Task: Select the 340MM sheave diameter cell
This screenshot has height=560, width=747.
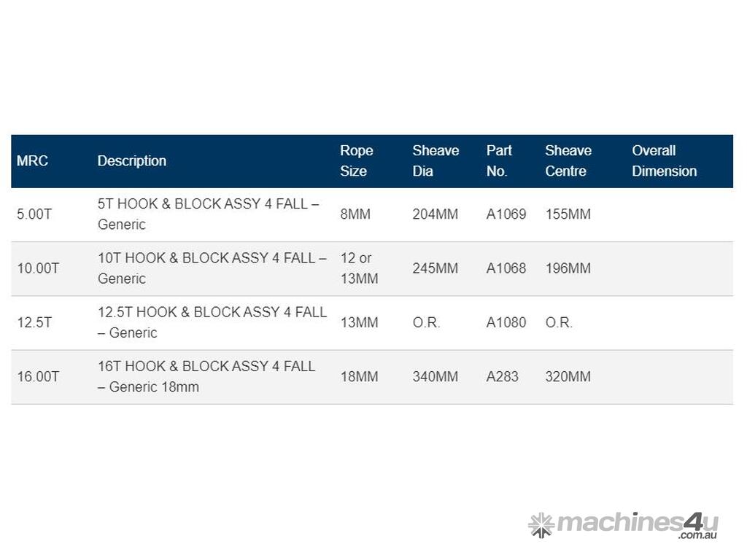Action: [436, 377]
